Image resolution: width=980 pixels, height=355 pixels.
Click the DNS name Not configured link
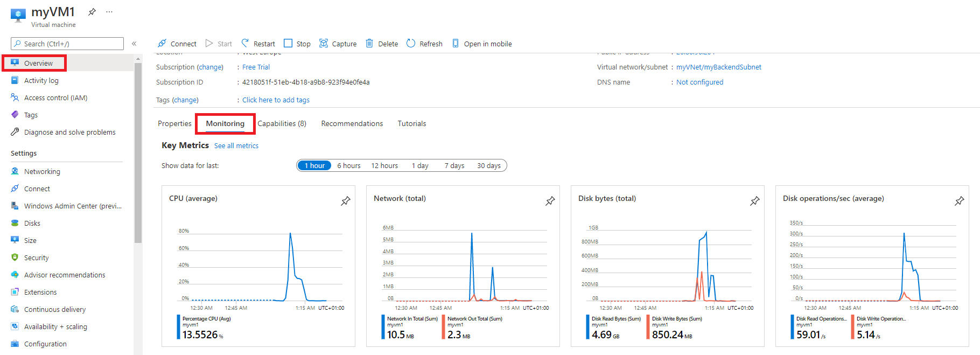point(699,82)
